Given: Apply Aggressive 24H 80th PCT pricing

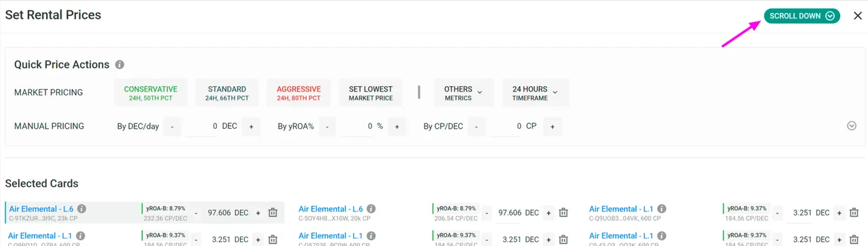Looking at the screenshot, I should pyautogui.click(x=298, y=93).
